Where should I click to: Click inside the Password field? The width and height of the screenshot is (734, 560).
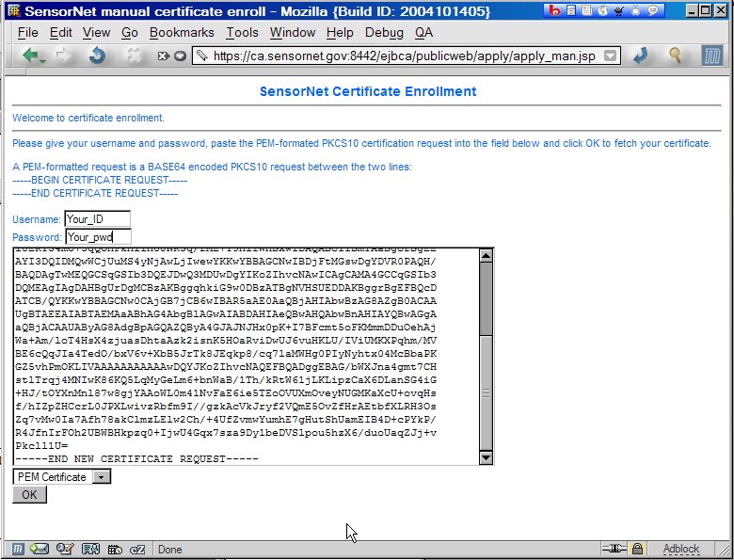(98, 237)
